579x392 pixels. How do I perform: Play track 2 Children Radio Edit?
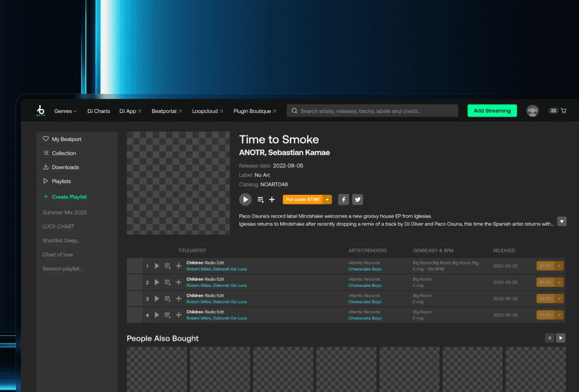coord(157,282)
